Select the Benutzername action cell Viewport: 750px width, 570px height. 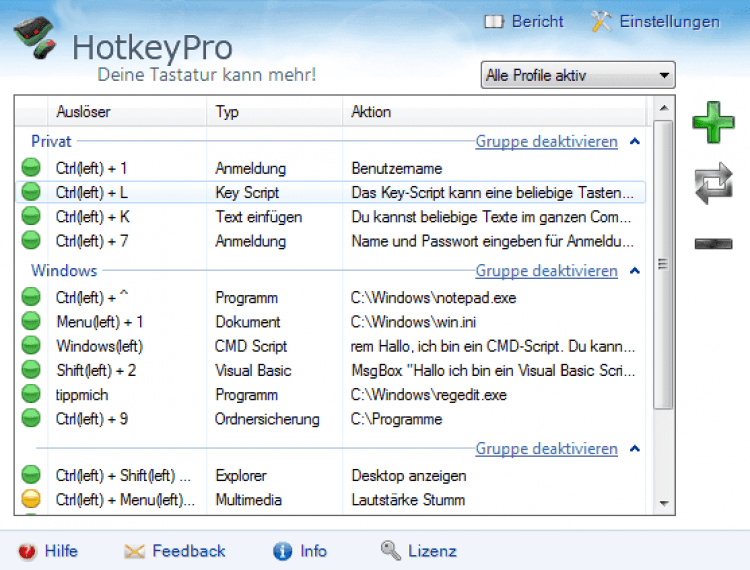pos(397,168)
